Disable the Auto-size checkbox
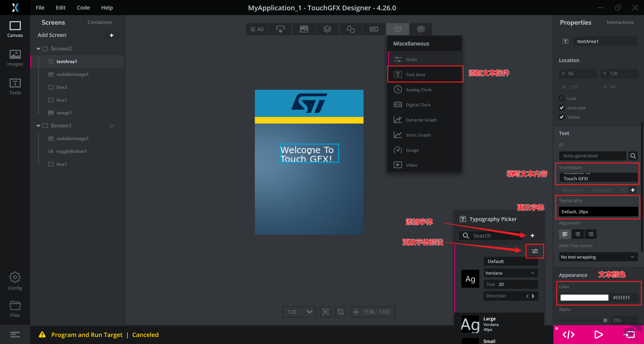The width and height of the screenshot is (644, 344). 561,108
